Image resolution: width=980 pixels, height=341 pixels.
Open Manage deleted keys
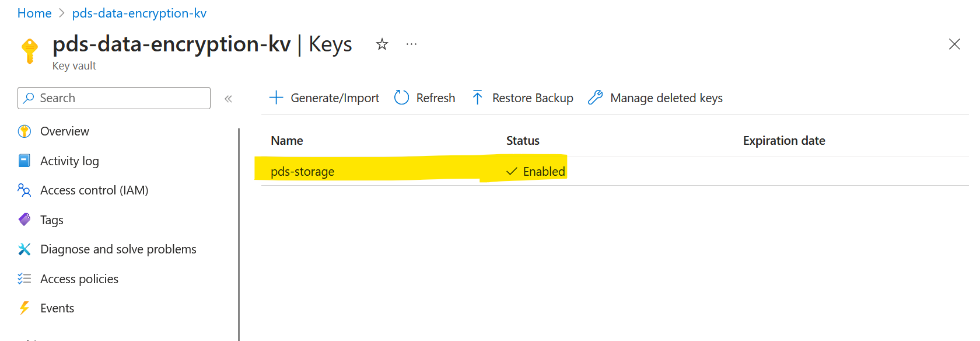595,98
